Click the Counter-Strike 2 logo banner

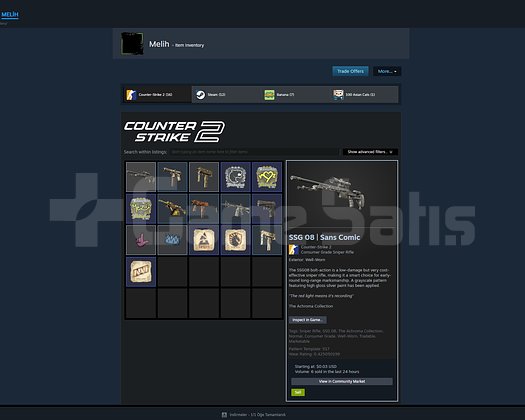pos(174,131)
